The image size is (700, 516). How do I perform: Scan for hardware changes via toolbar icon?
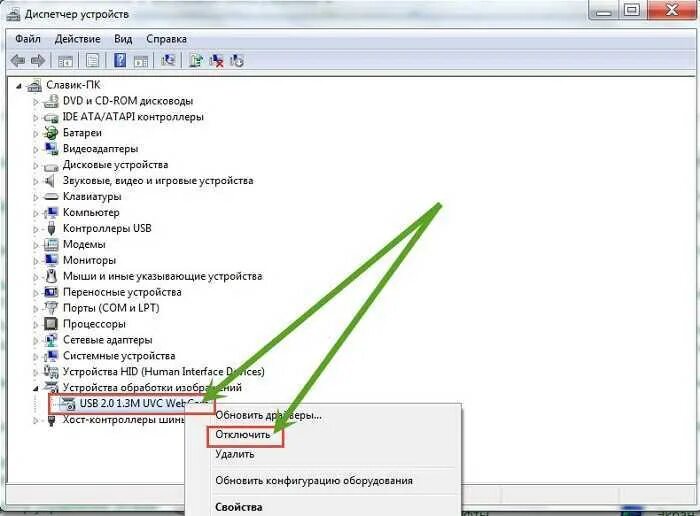click(x=168, y=60)
